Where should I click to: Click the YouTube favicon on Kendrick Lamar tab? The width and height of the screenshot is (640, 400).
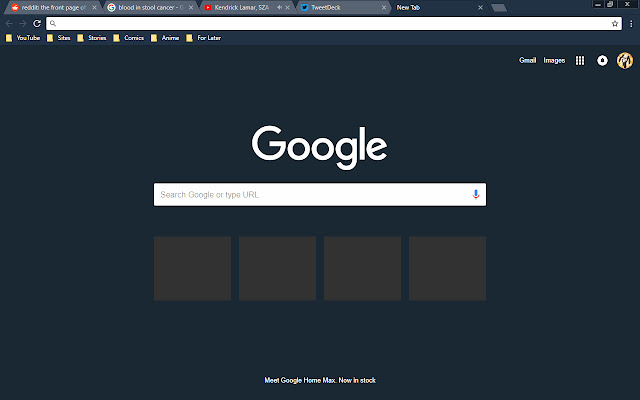(208, 7)
